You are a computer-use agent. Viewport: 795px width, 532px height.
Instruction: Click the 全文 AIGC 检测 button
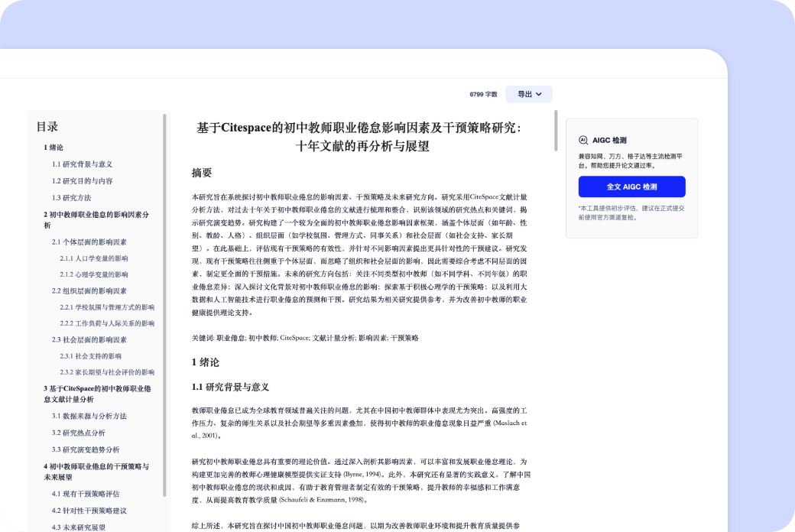[631, 187]
